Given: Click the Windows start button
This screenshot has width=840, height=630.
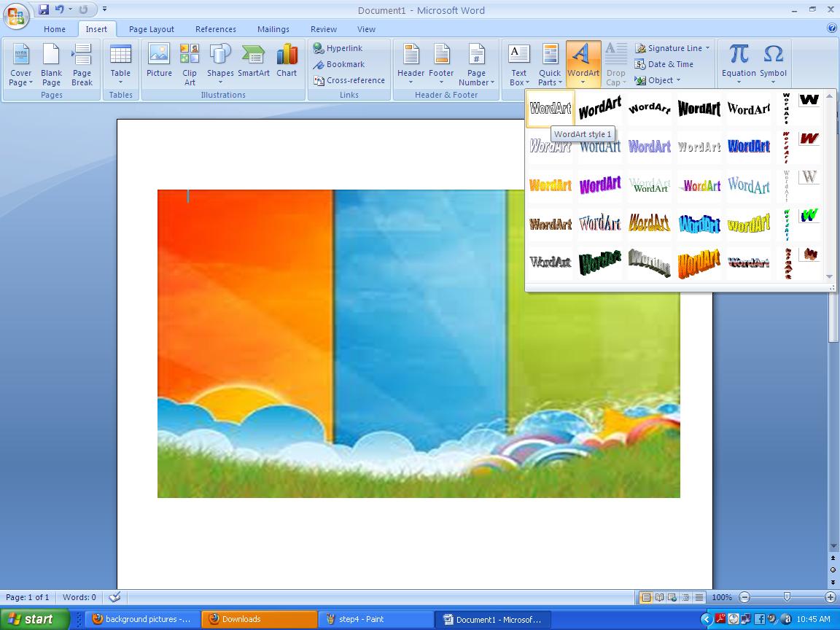Looking at the screenshot, I should [x=34, y=619].
